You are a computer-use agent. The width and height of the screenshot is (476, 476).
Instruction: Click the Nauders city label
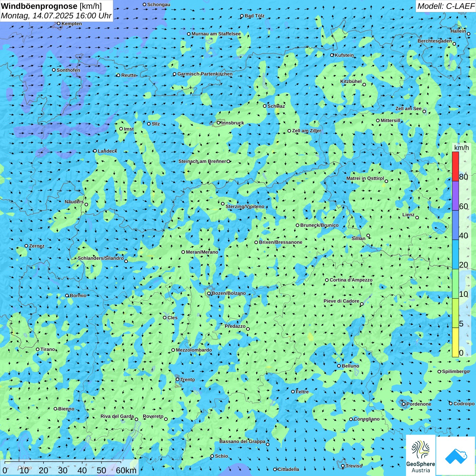[74, 202]
